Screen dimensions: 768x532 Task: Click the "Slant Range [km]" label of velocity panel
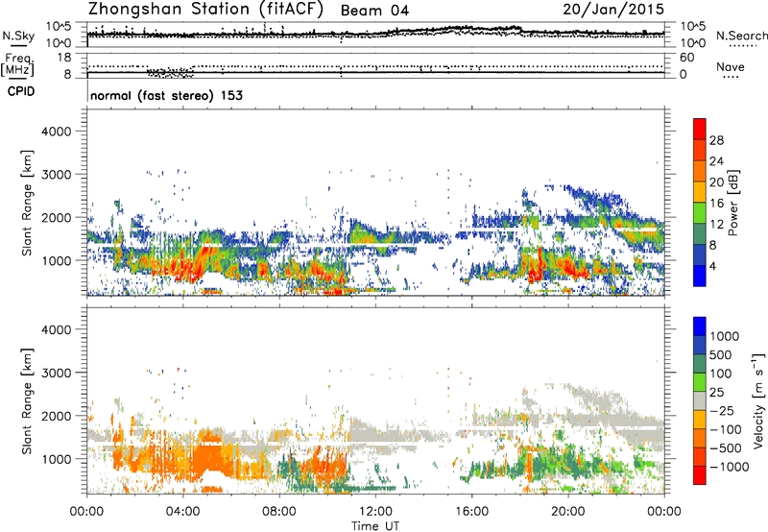coord(28,400)
